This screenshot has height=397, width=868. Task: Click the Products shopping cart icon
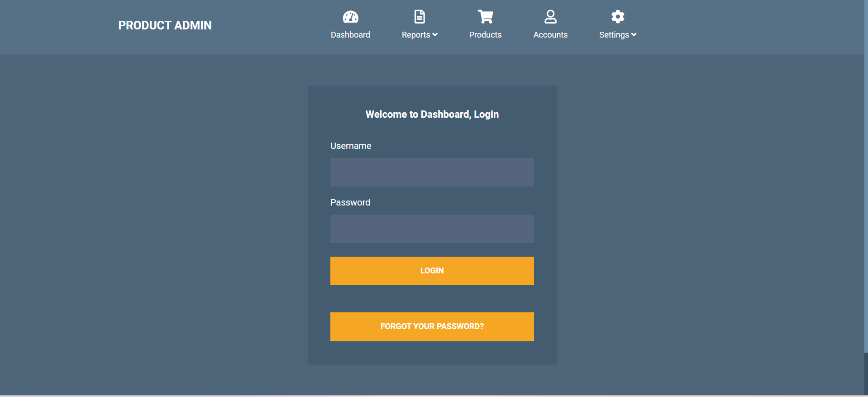[x=485, y=17]
